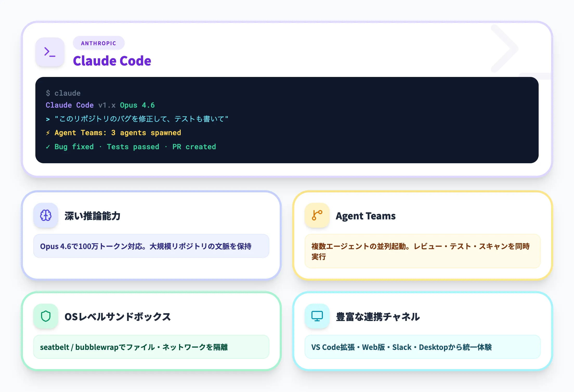Viewport: 574px width, 392px height.
Task: Click the 深い推論能力 heading
Action: point(92,216)
